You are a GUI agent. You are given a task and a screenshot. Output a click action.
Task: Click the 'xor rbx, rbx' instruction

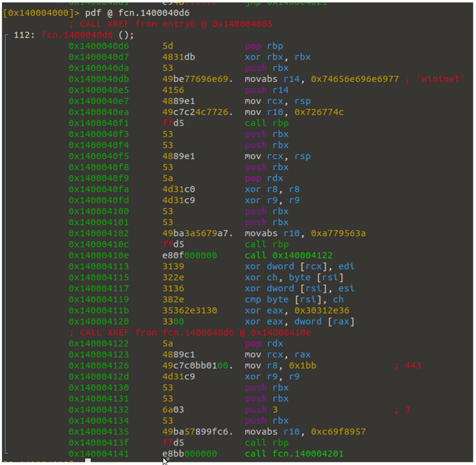[278, 57]
